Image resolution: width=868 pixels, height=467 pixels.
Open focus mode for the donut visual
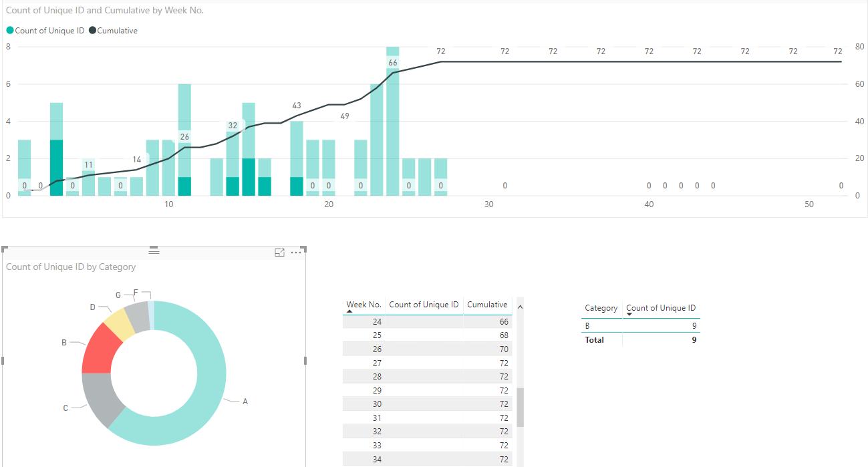pos(279,253)
